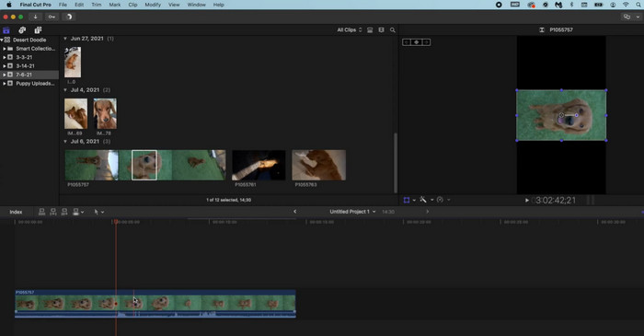Insert selected clip into the timeline
The width and height of the screenshot is (644, 336).
(53, 212)
